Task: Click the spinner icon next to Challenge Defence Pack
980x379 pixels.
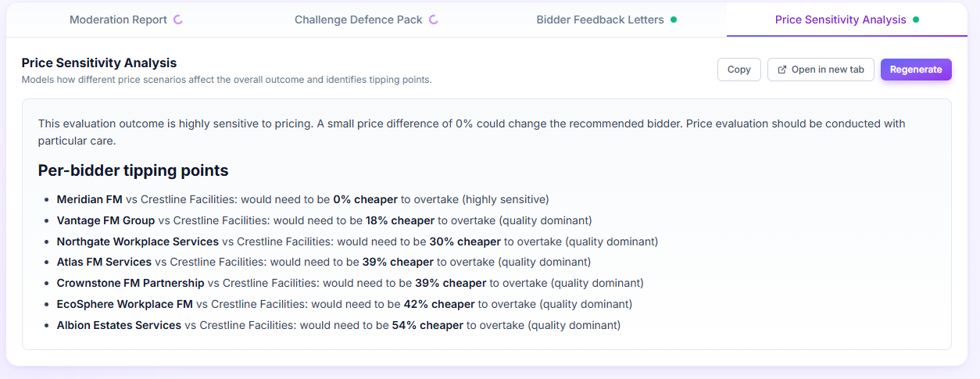Action: tap(434, 20)
